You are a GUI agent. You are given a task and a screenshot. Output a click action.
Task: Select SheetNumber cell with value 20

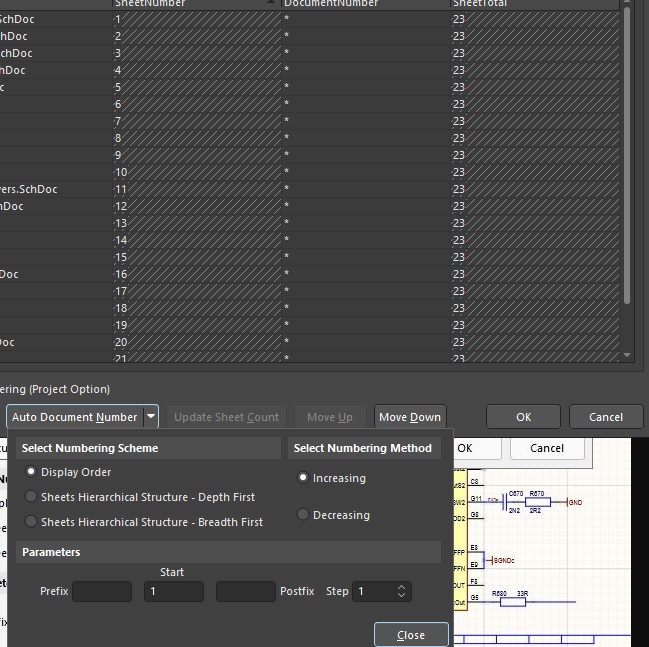[x=197, y=342]
